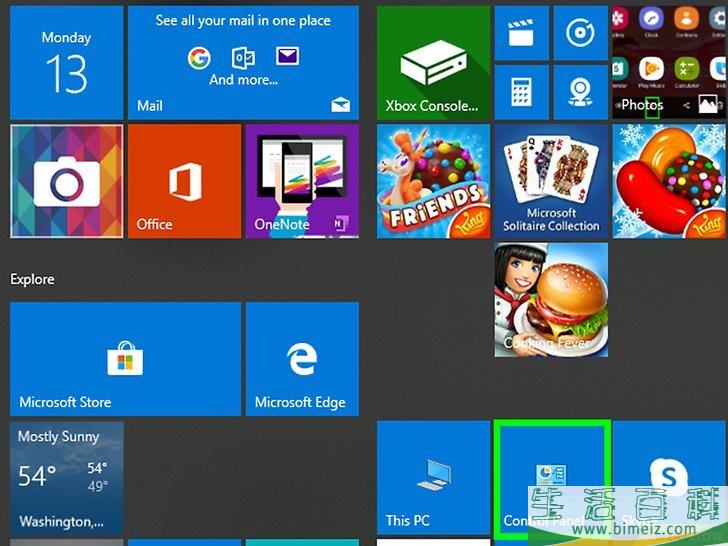
Task: Open the This PC tile
Action: click(433, 478)
